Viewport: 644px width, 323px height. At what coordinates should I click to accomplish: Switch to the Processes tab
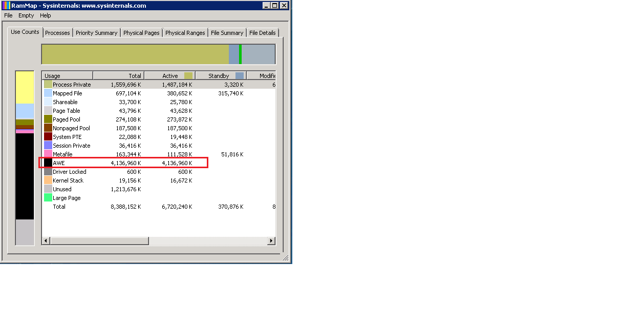point(57,33)
